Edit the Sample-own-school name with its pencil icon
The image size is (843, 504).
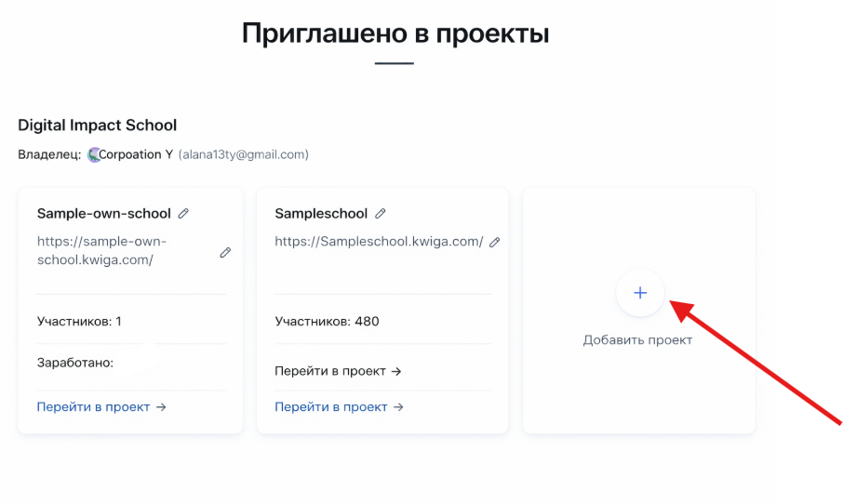click(183, 214)
